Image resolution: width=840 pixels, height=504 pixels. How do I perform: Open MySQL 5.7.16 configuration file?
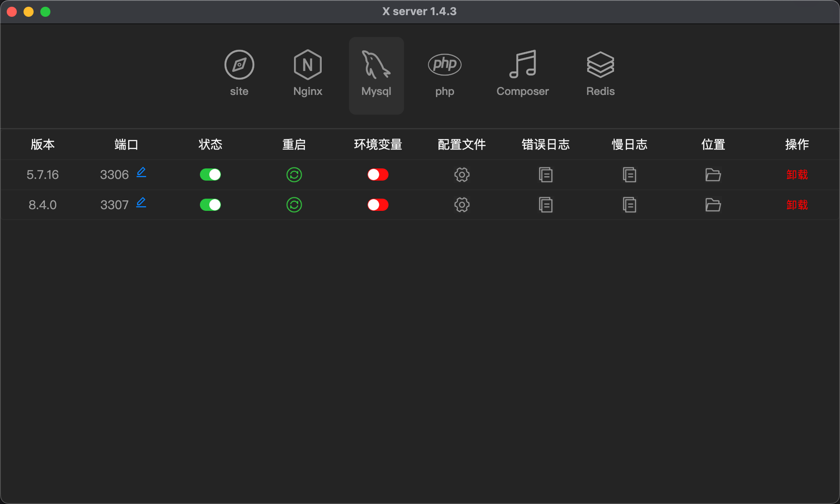462,174
